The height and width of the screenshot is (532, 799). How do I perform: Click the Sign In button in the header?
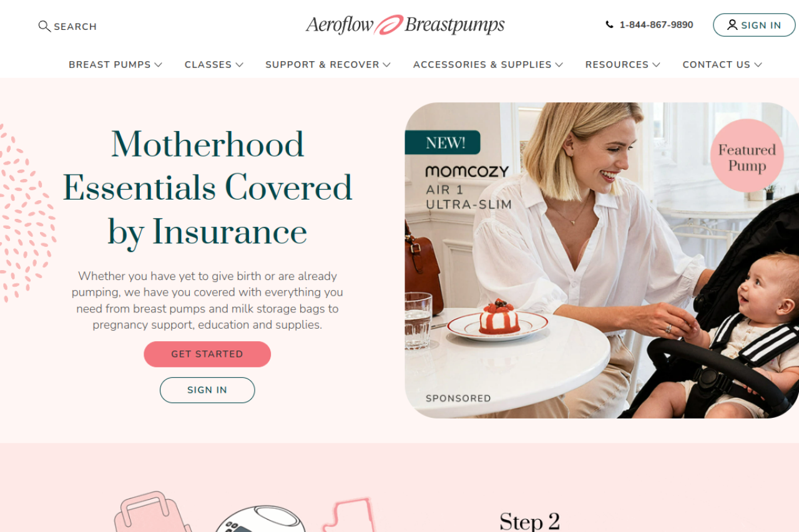coord(754,25)
